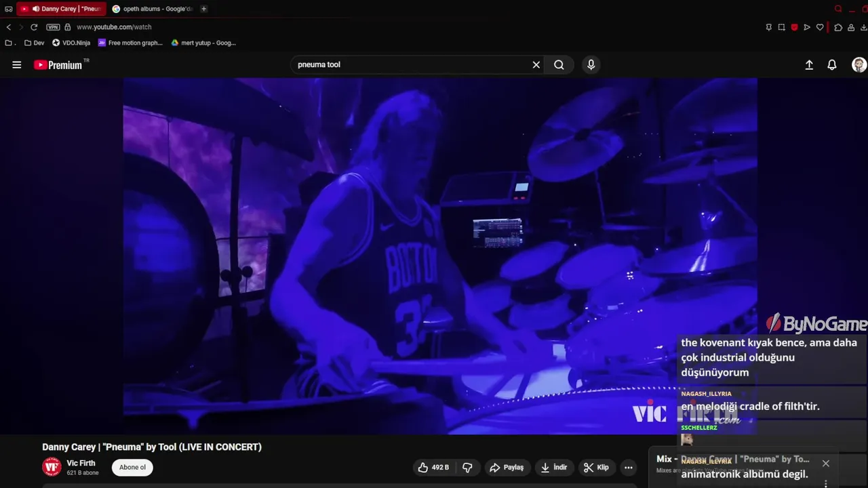Open the Dev bookmarks folder
This screenshot has height=488, width=868.
(x=34, y=43)
